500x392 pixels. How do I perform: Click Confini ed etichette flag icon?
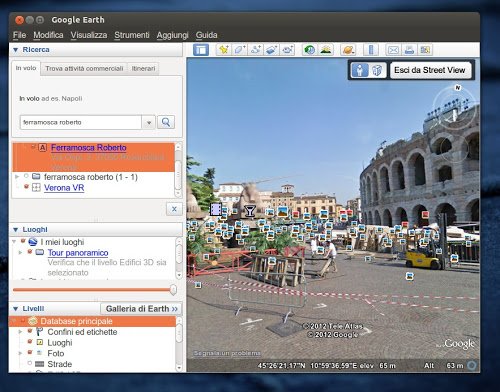(x=39, y=332)
